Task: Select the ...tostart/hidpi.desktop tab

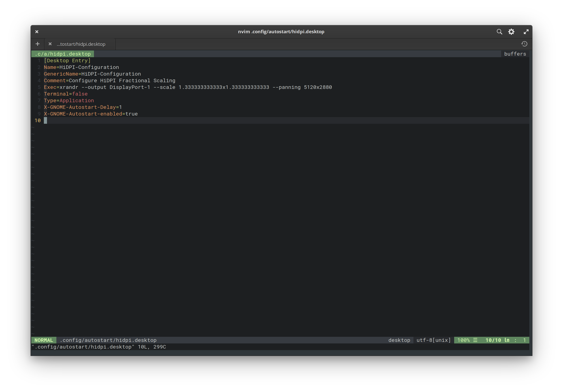Action: (81, 44)
